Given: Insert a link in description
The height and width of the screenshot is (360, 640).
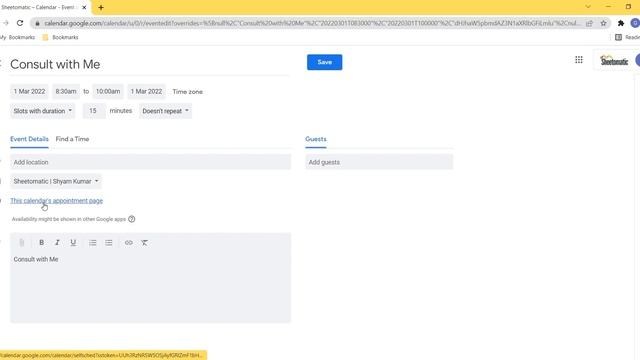Looking at the screenshot, I should point(129,242).
